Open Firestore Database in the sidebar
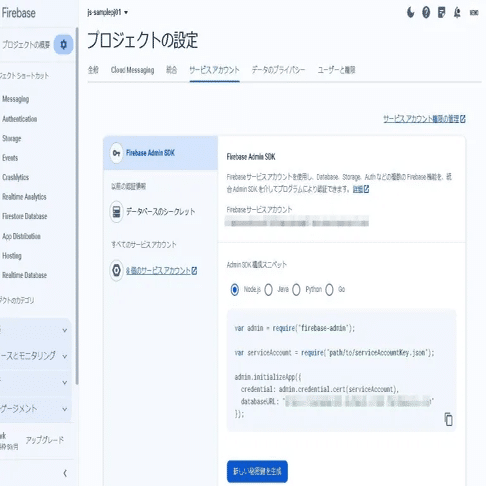Viewport: 486px width, 486px height. 25,216
